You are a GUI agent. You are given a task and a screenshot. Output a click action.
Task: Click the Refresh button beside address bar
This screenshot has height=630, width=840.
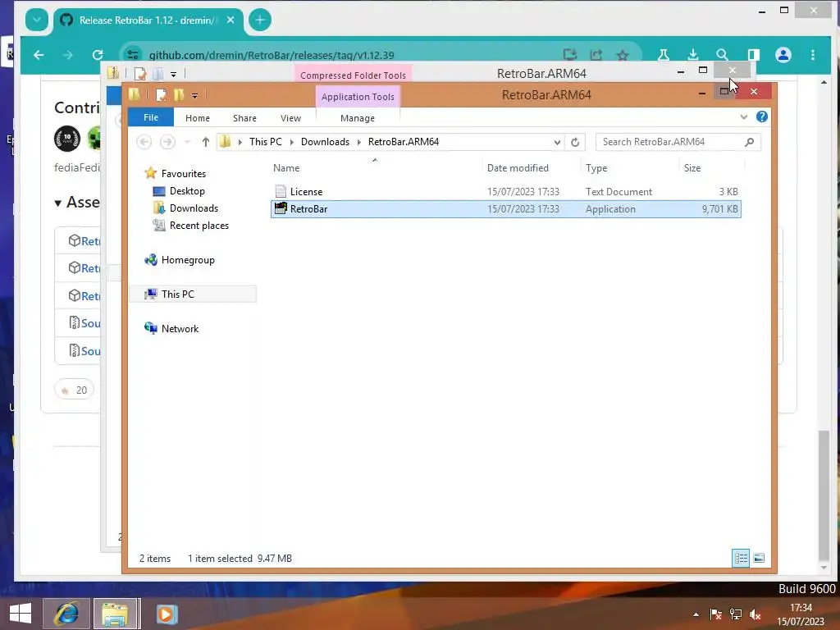pos(575,142)
